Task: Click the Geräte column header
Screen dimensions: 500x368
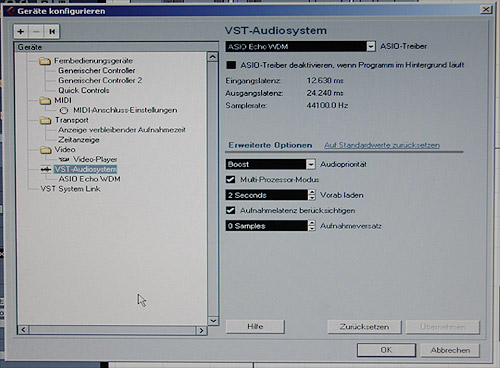Action: click(116, 47)
